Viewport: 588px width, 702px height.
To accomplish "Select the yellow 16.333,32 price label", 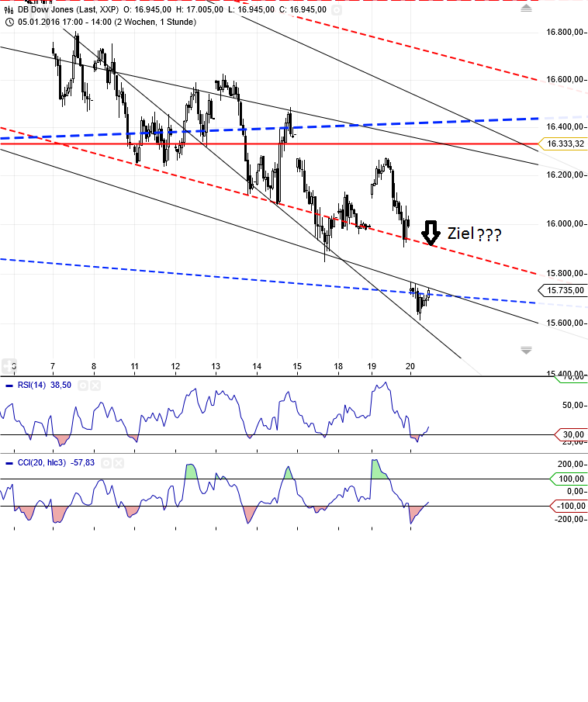I will click(562, 144).
